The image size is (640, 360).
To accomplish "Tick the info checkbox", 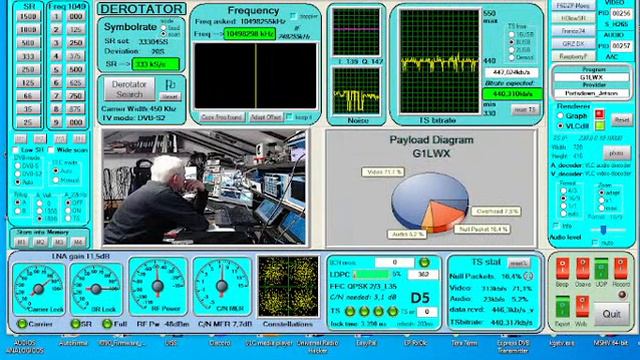I will tap(556, 225).
